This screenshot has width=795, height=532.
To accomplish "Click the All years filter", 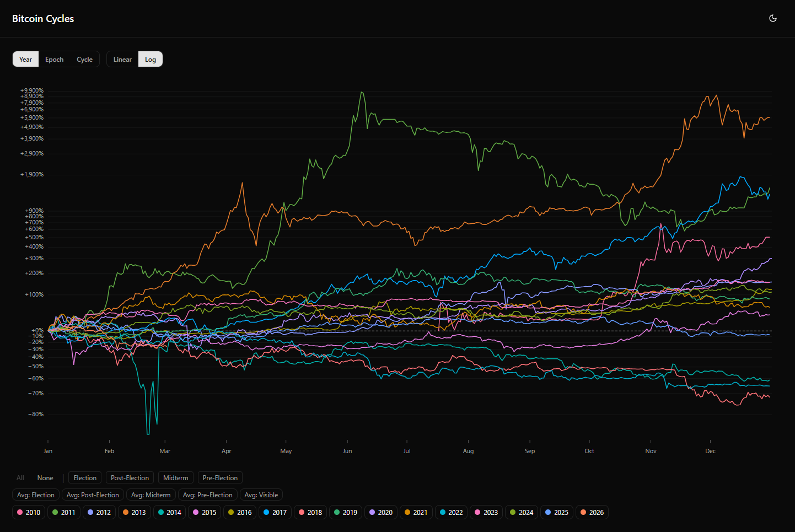I will tap(20, 478).
